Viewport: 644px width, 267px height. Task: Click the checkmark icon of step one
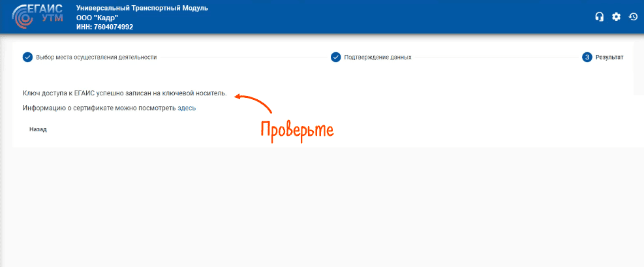[27, 57]
